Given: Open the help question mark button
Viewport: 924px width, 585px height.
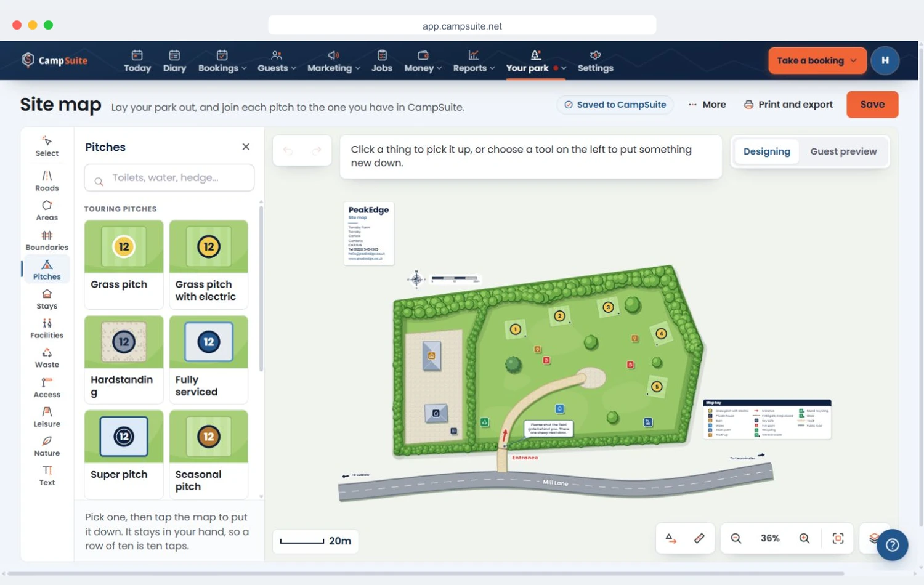Looking at the screenshot, I should [893, 545].
